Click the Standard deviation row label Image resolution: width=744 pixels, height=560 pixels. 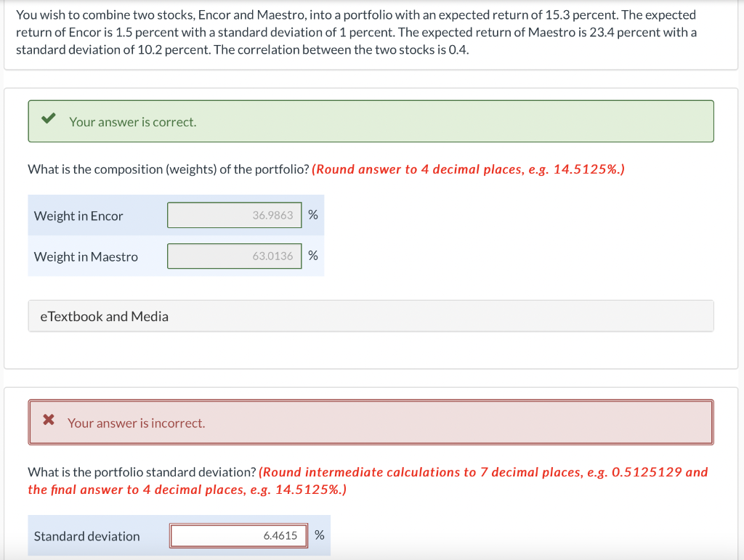(x=85, y=536)
